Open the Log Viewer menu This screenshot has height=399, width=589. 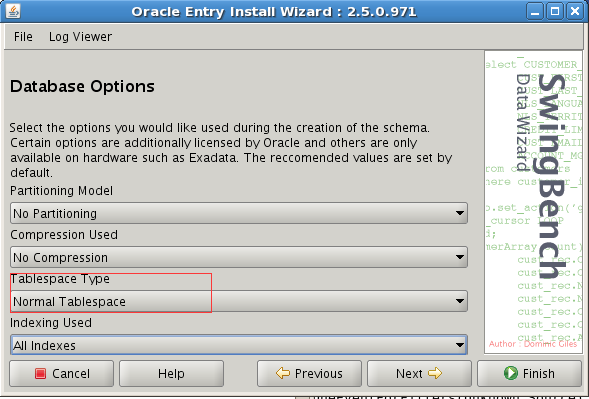click(80, 37)
